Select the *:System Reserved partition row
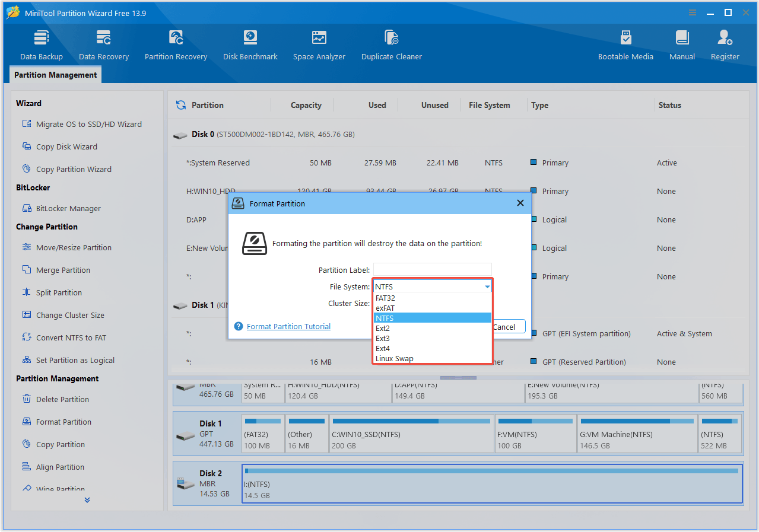The height and width of the screenshot is (532, 759). pyautogui.click(x=458, y=163)
